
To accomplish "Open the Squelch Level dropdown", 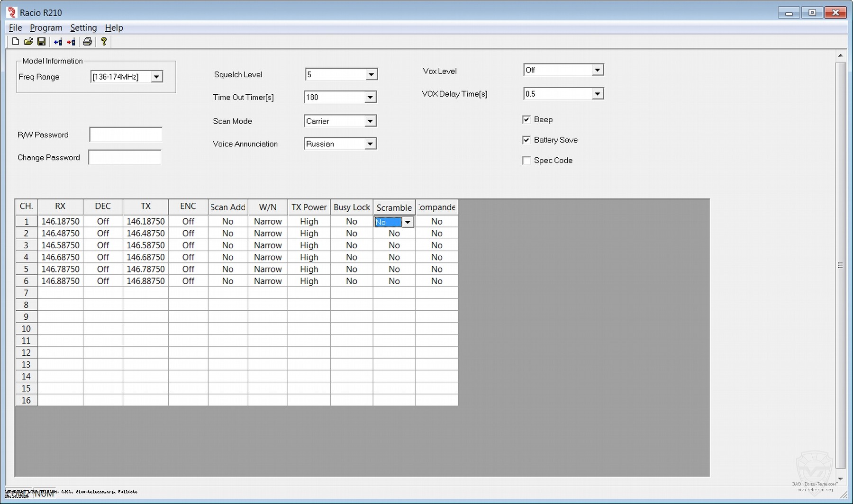I will [371, 74].
